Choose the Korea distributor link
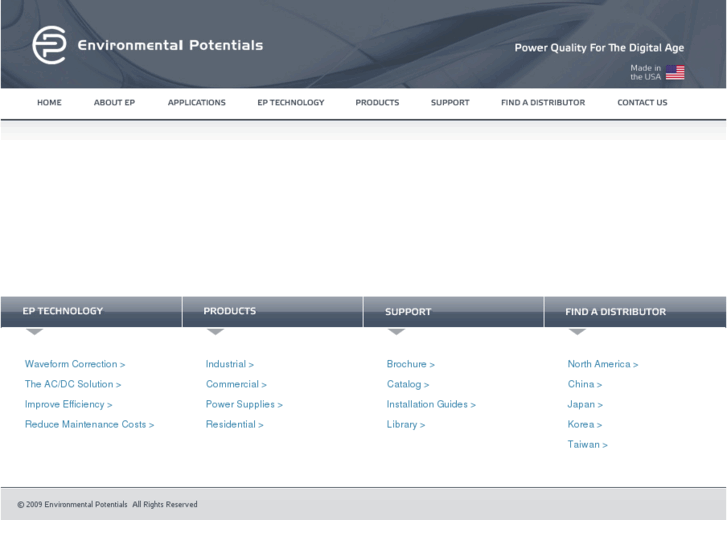Screen dimensions: 727x545 click(x=585, y=424)
